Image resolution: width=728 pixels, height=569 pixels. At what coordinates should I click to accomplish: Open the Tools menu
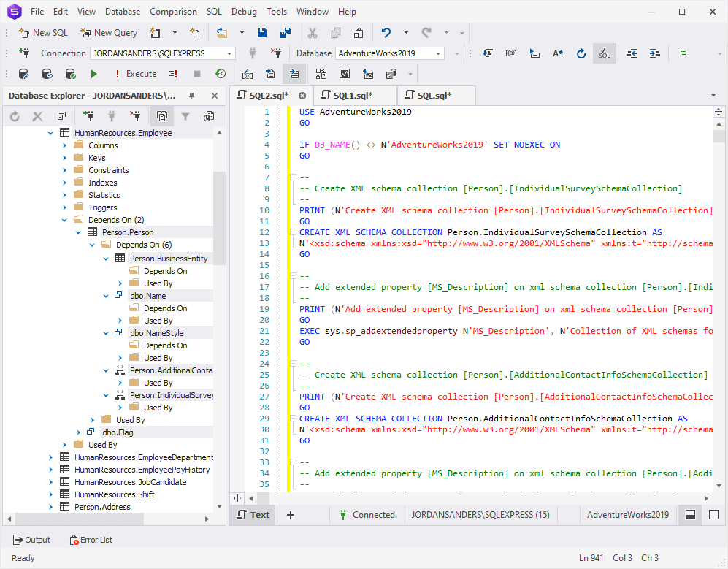277,12
